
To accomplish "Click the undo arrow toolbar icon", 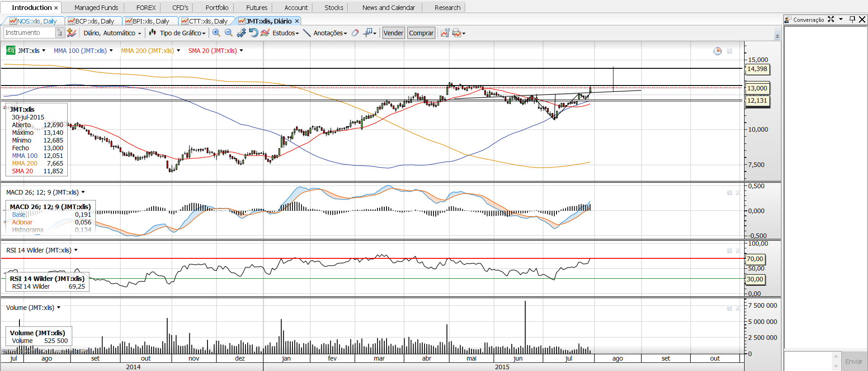I will [x=253, y=33].
